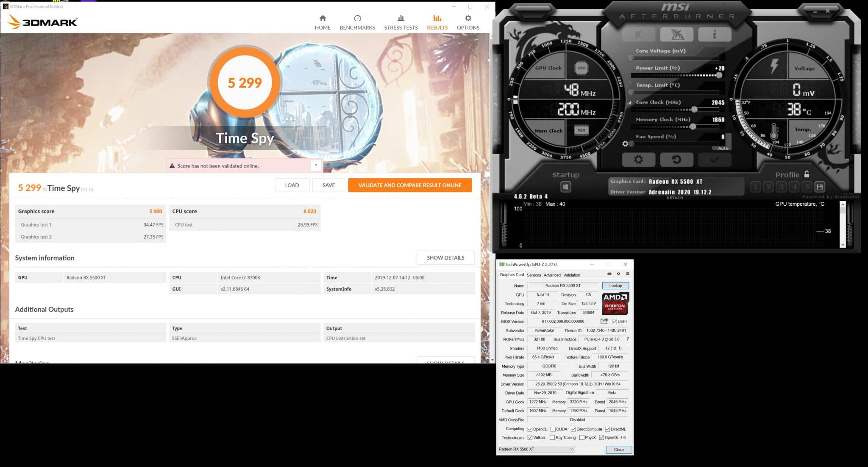Open the Radeon RX 5500 XT GPU dropdown
The height and width of the screenshot is (467, 868).
tap(536, 449)
